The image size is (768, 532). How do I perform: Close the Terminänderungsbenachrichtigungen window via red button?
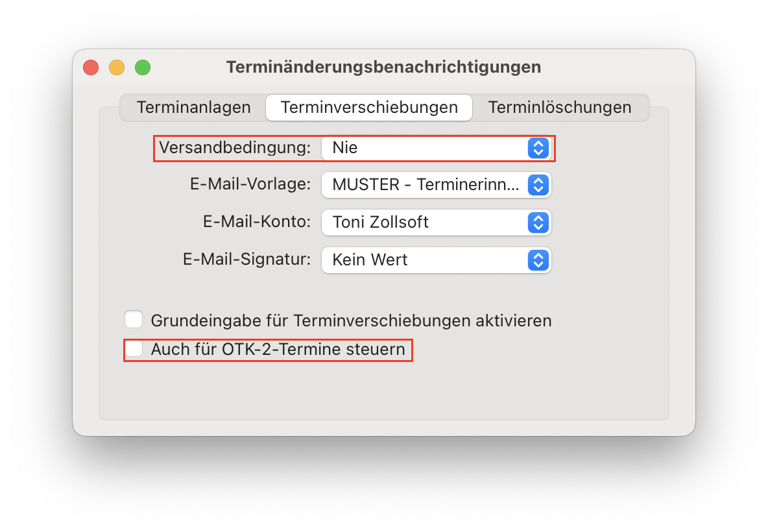point(91,67)
